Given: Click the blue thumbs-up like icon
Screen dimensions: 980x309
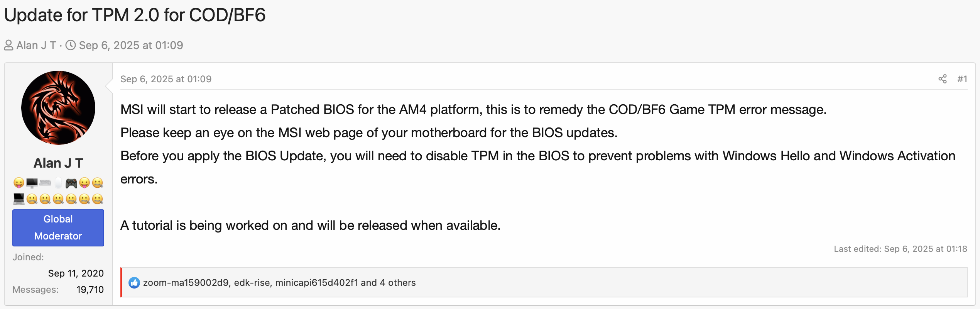Looking at the screenshot, I should (x=134, y=283).
